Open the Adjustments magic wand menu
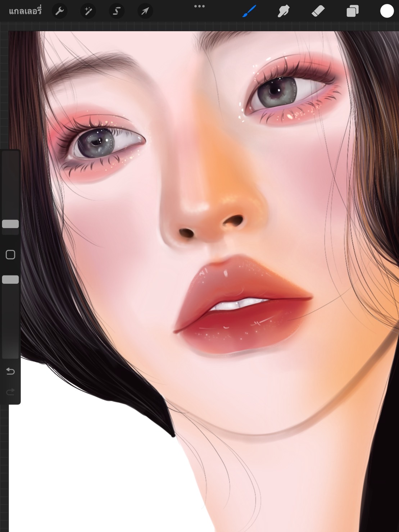The image size is (399, 532). [88, 11]
